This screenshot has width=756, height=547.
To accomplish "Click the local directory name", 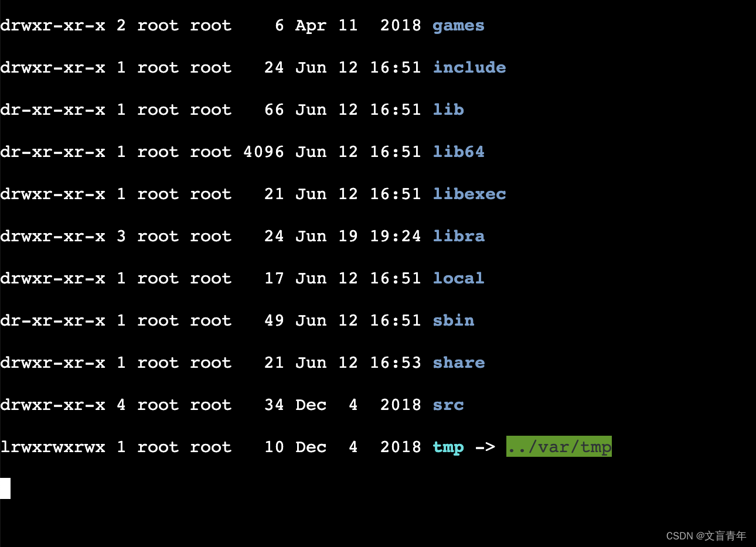I will [459, 278].
